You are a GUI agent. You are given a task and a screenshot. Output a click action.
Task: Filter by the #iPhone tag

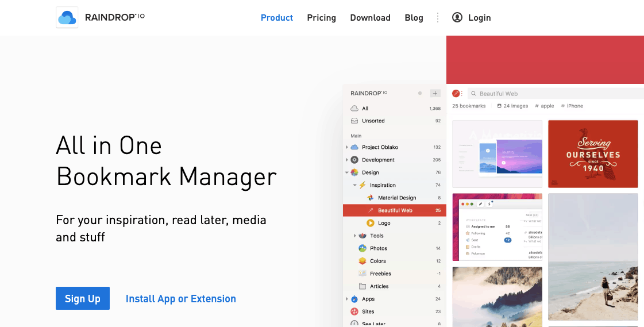coord(572,106)
